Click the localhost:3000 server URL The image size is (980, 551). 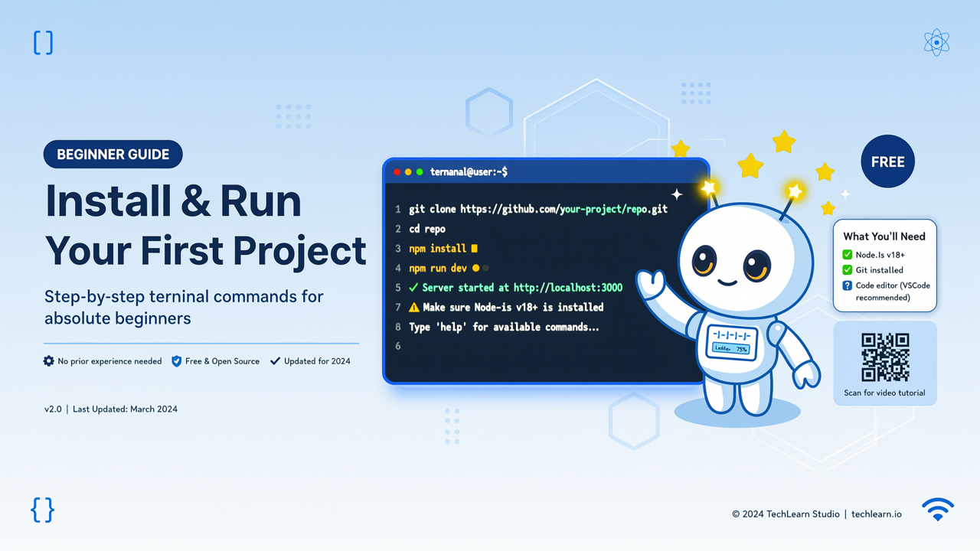(568, 288)
